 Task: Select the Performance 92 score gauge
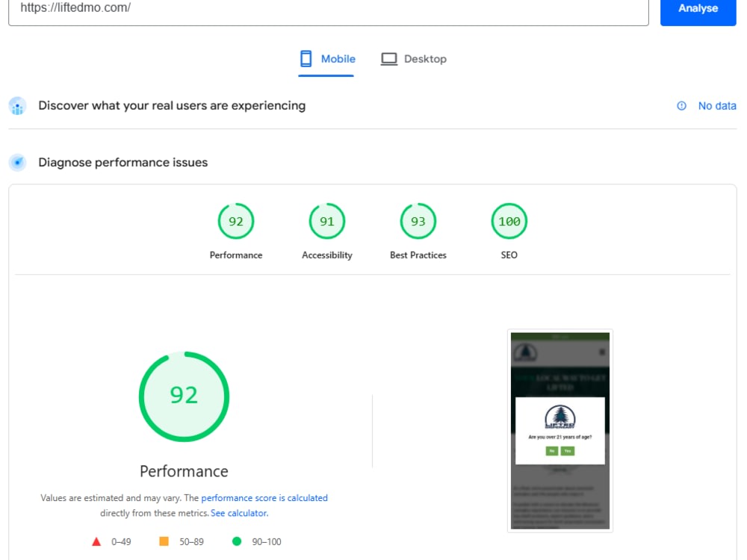click(x=236, y=221)
